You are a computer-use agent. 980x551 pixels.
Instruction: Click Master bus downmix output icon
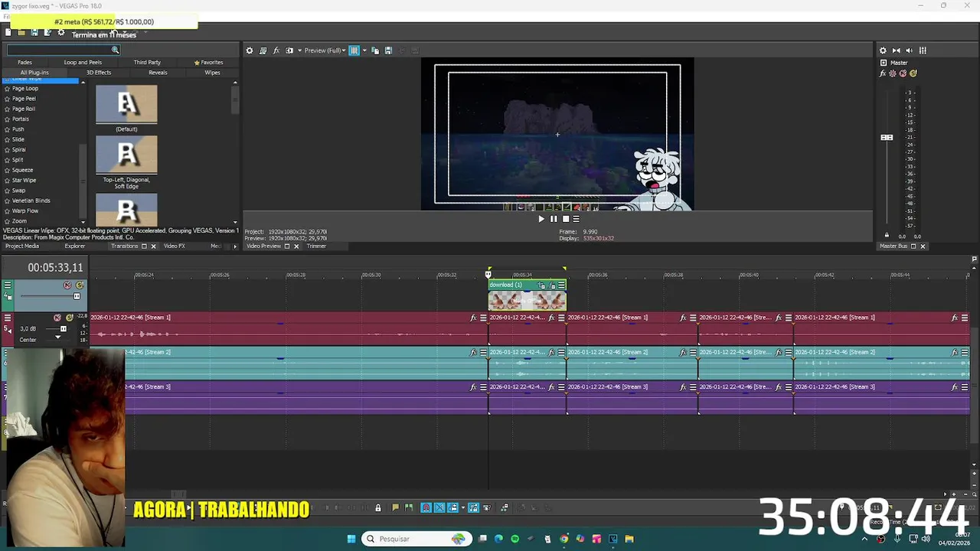897,51
